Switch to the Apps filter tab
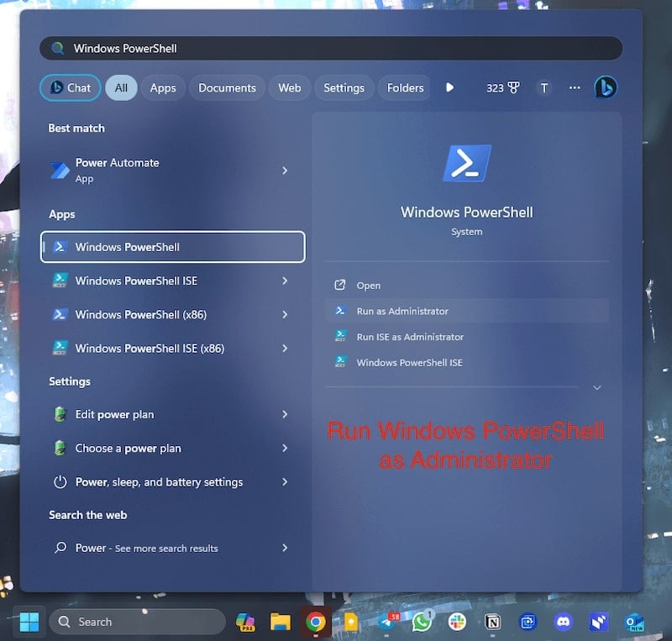The width and height of the screenshot is (672, 641). click(x=163, y=88)
